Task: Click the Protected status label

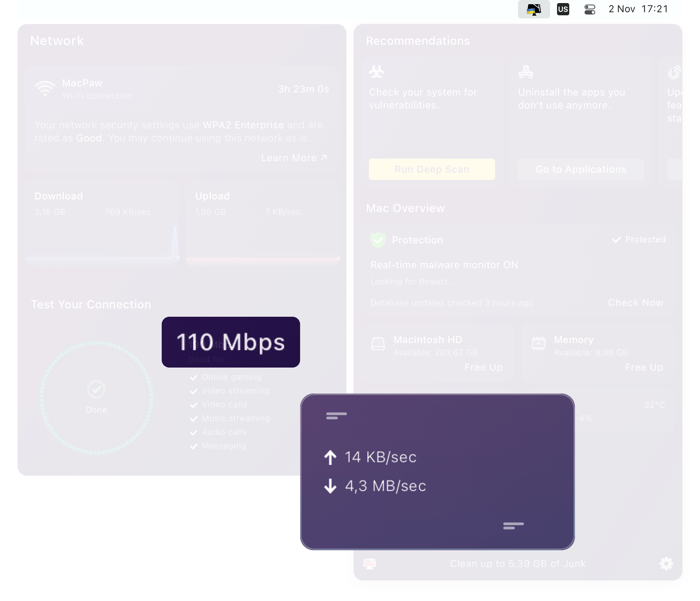Action: click(639, 240)
